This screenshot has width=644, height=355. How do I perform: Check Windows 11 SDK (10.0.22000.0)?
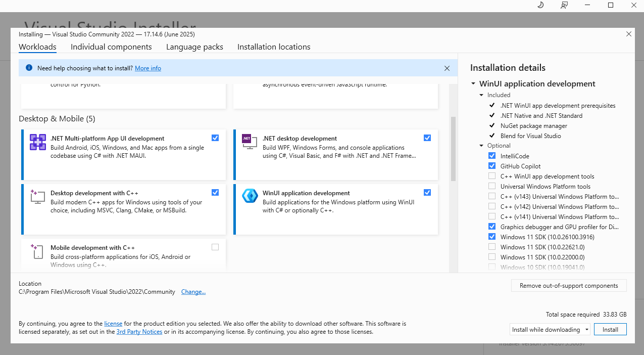coord(492,257)
